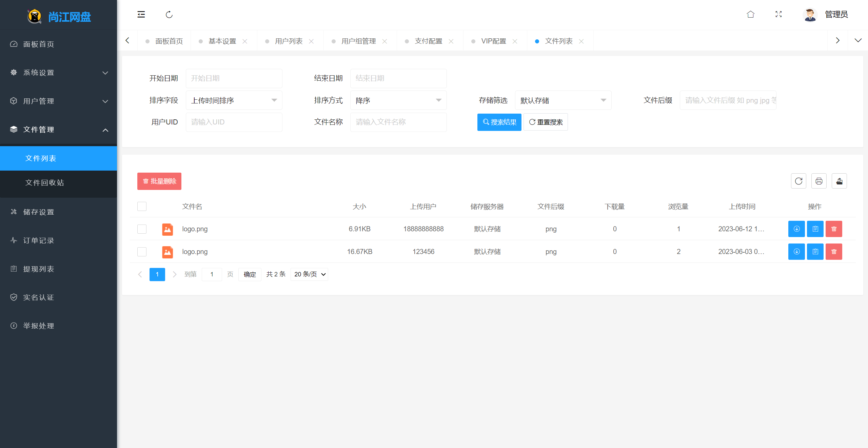Image resolution: width=868 pixels, height=448 pixels.
Task: Delete the 6.91KB logo.png file
Action: (x=834, y=229)
